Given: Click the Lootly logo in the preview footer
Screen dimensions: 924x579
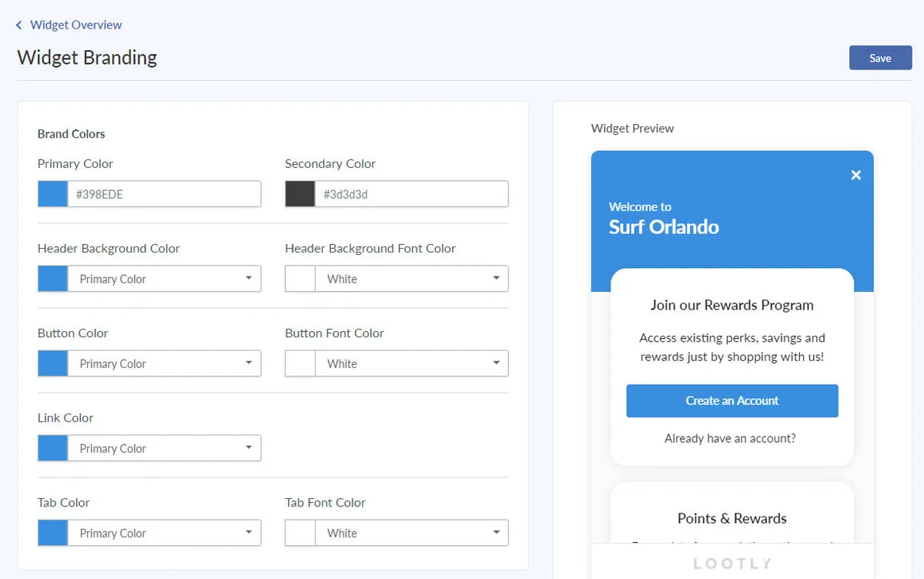Looking at the screenshot, I should click(731, 564).
